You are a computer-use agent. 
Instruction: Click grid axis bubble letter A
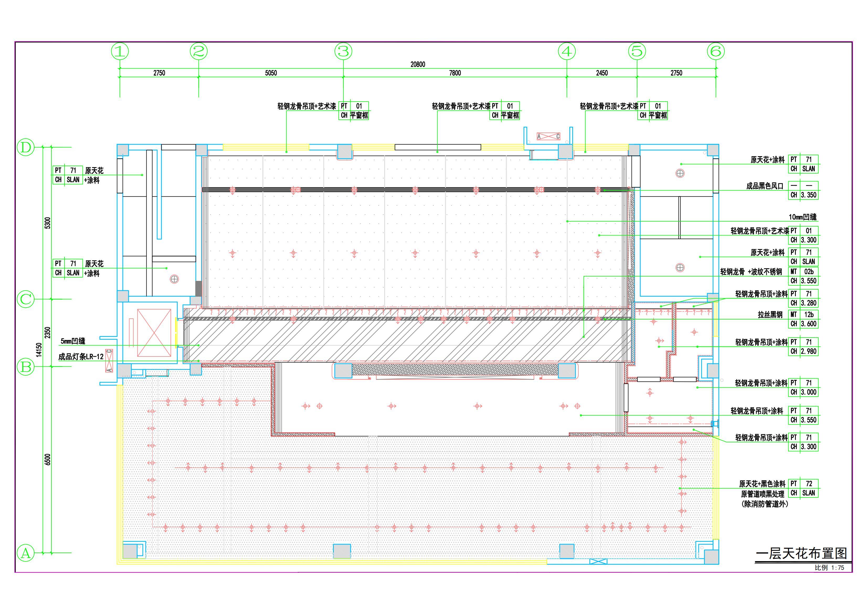[26, 553]
